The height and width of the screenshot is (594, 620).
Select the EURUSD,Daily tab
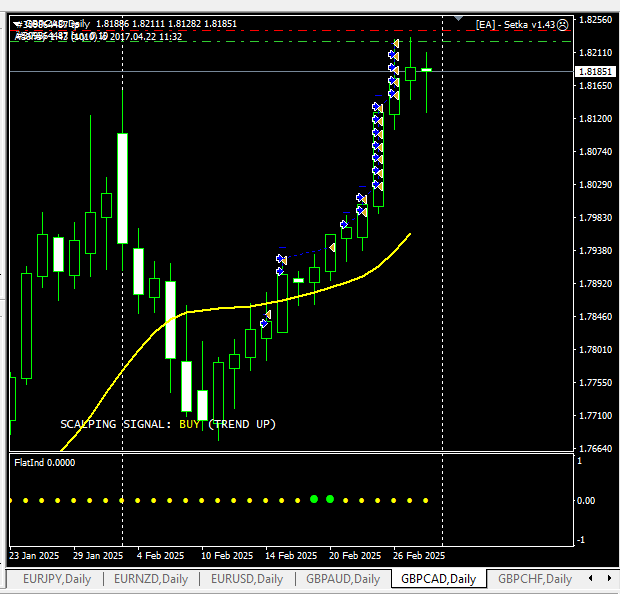247,579
